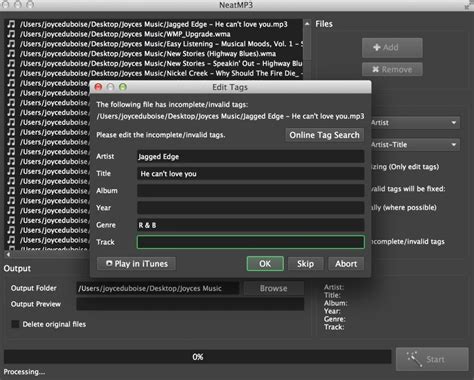
Task: Click the Play in iTunes button
Action: (x=137, y=264)
